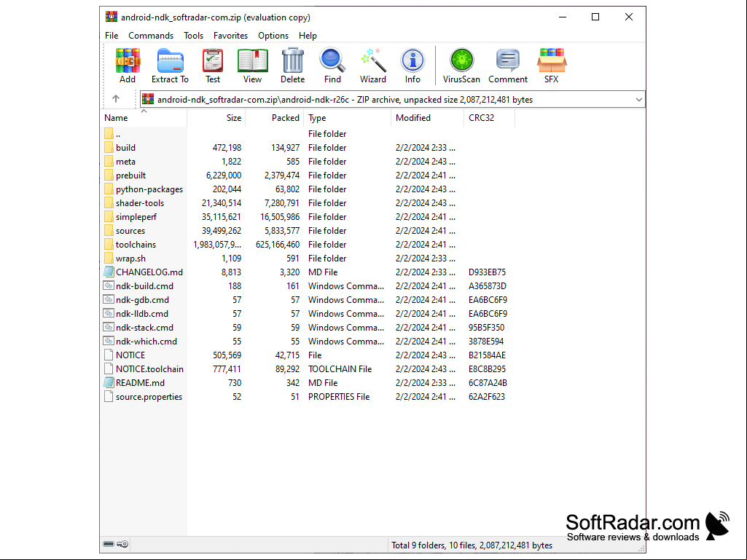Select the shader-tools folder
This screenshot has height=560, width=747.
click(x=140, y=203)
